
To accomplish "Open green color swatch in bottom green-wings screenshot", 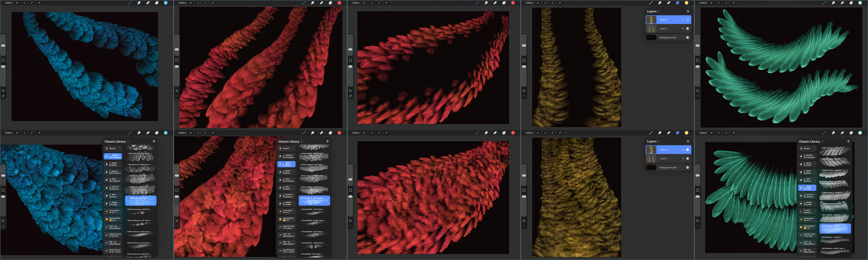I will [x=860, y=133].
